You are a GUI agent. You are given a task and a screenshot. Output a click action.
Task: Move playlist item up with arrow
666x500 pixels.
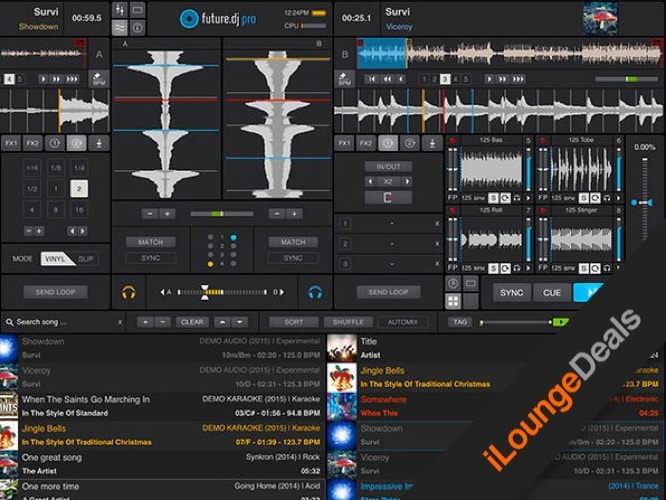[222, 322]
